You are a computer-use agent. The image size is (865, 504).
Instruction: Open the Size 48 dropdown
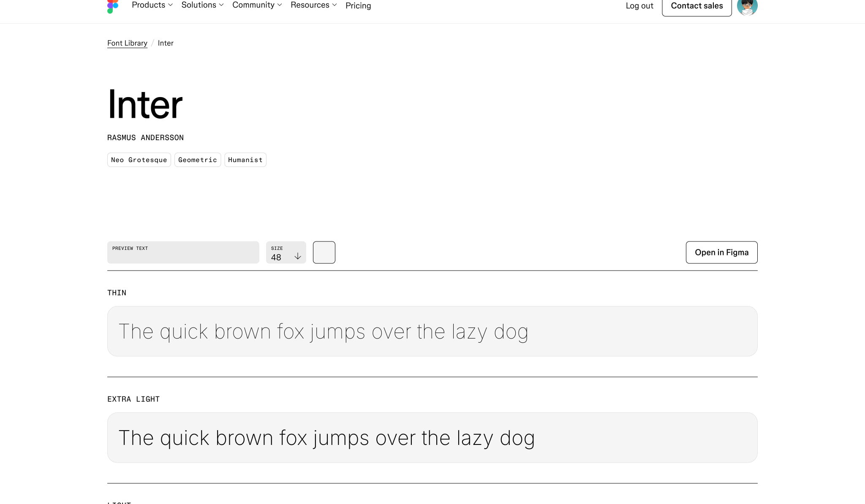[286, 252]
